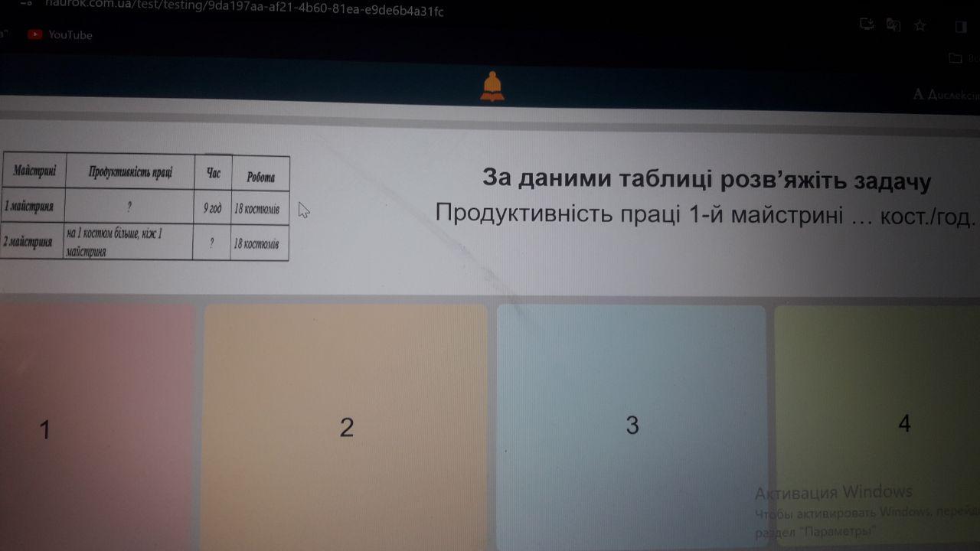Image resolution: width=980 pixels, height=551 pixels.
Task: Select answer card 2
Action: (x=345, y=427)
